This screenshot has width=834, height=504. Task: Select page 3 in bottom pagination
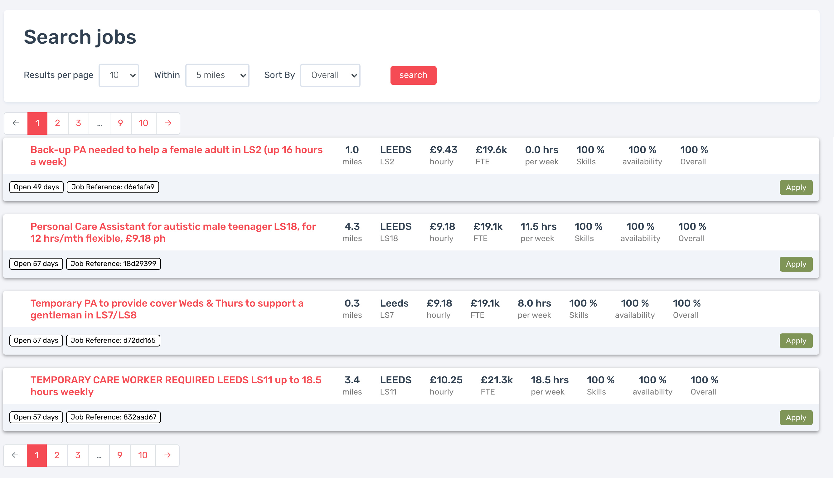click(78, 455)
